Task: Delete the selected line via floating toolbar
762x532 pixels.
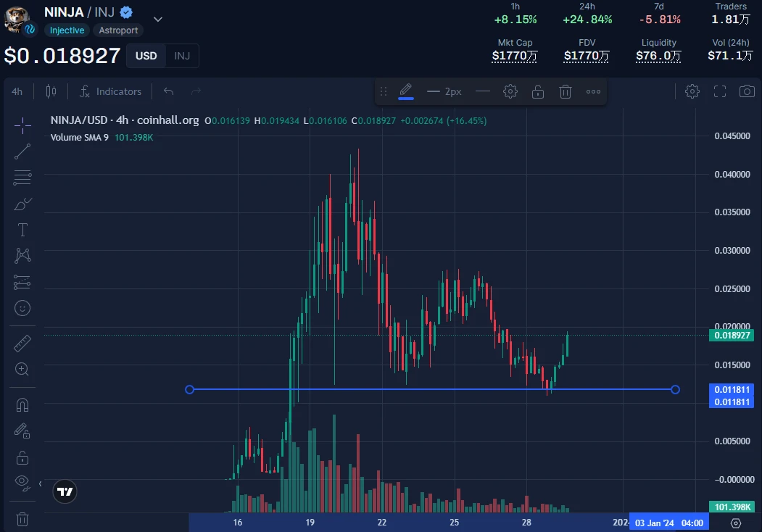Action: point(566,91)
